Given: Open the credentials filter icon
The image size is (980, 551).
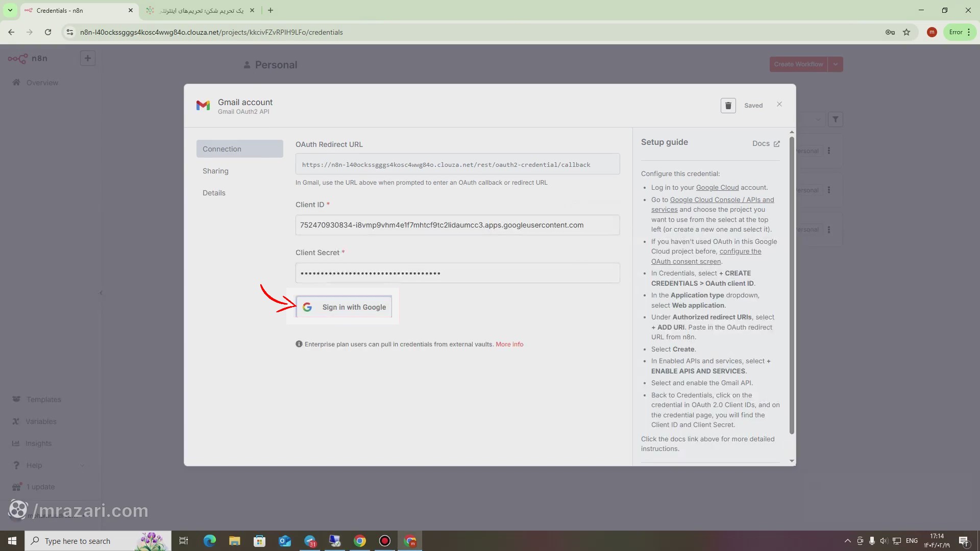Looking at the screenshot, I should 836,119.
